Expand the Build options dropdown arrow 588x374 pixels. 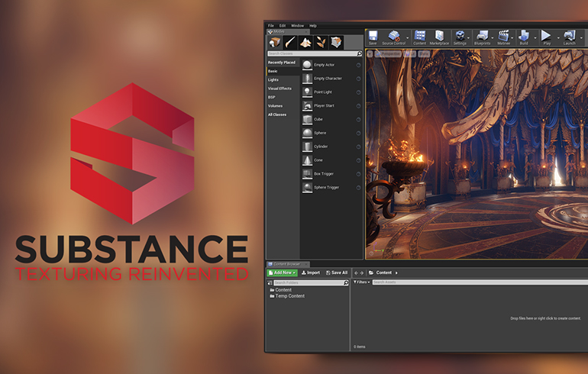pyautogui.click(x=535, y=38)
